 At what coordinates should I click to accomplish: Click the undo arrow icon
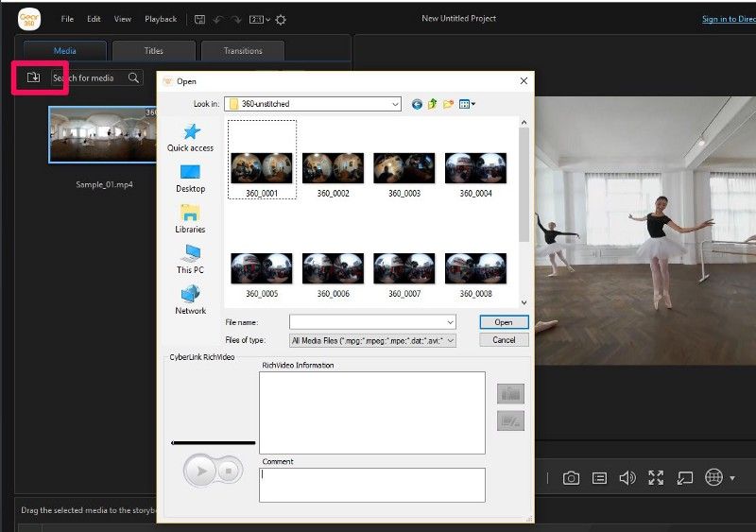[x=218, y=19]
